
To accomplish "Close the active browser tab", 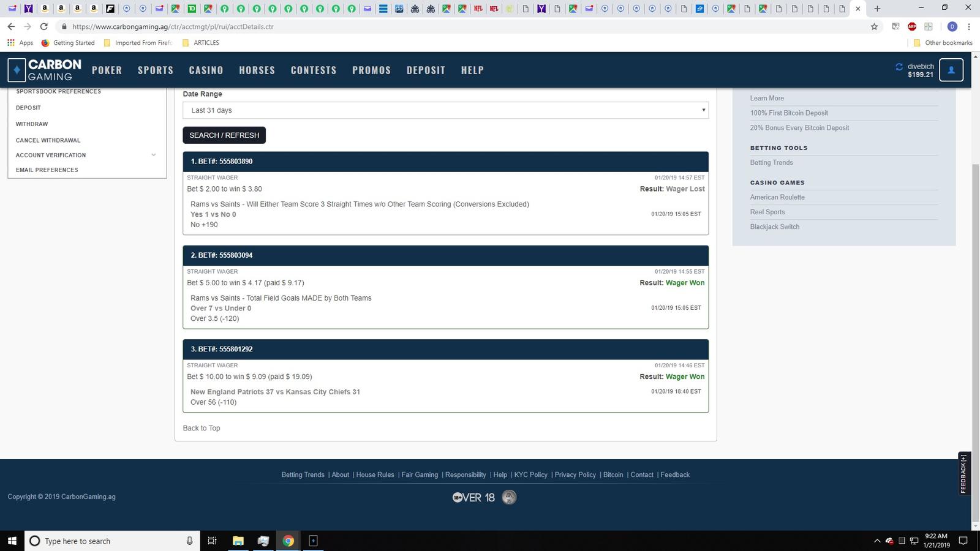I will [x=858, y=9].
